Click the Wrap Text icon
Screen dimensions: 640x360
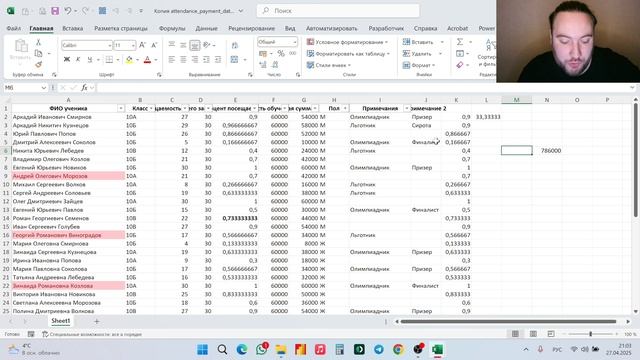234,45
